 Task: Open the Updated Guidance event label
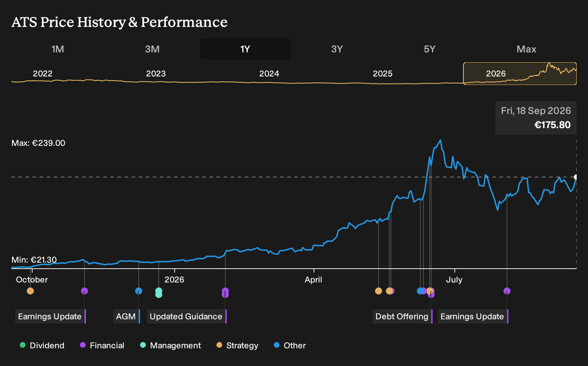pyautogui.click(x=186, y=316)
